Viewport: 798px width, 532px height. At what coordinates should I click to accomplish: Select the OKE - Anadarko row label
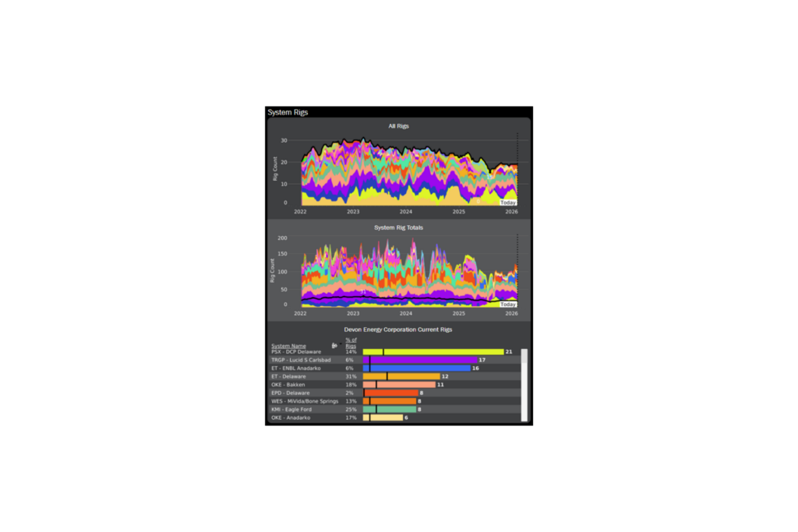(290, 417)
